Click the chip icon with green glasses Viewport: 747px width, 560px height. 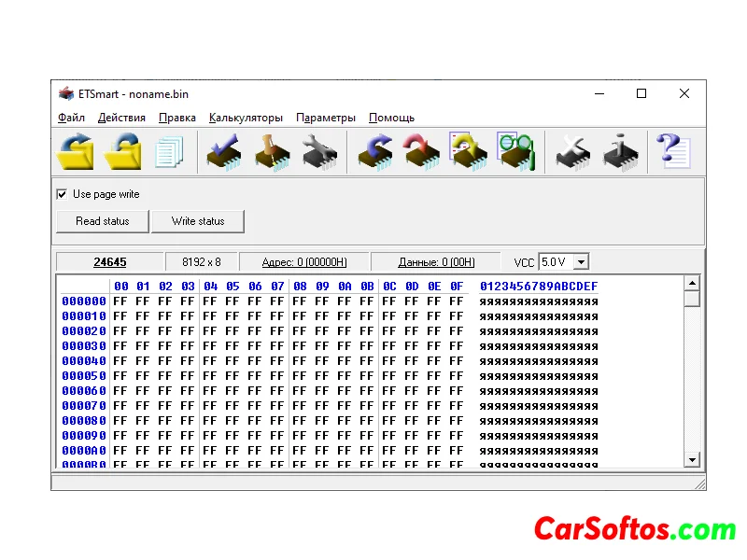pos(514,151)
